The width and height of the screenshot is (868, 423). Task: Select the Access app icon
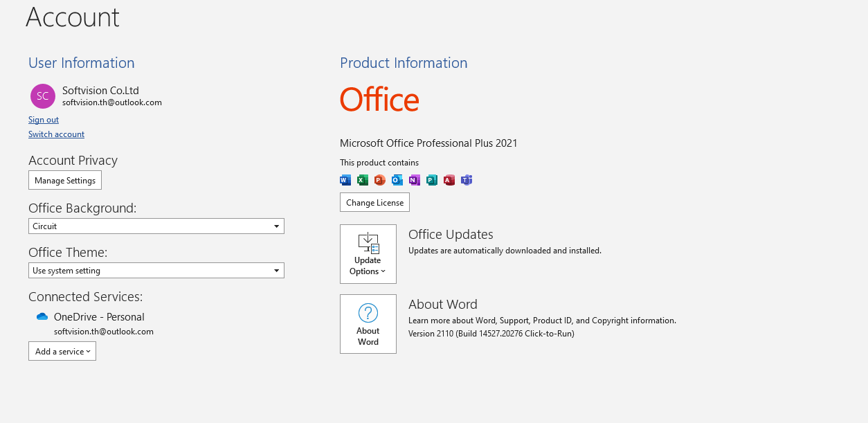(x=449, y=180)
